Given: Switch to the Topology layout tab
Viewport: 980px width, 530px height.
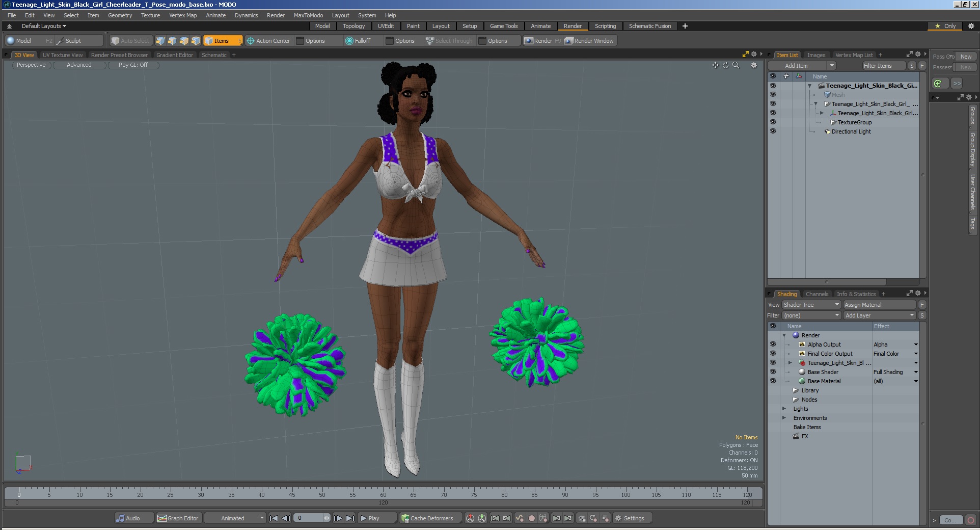Looking at the screenshot, I should click(353, 26).
